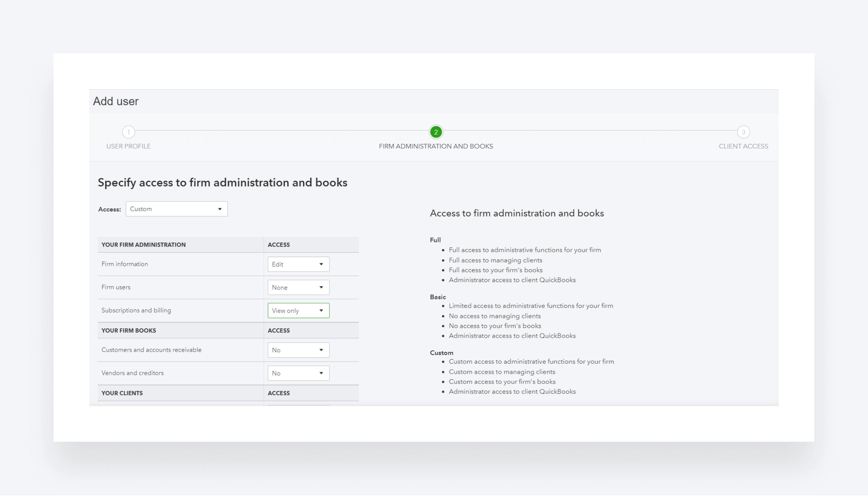Viewport: 868px width, 502px height.
Task: Click step 1 circle for User Profile
Action: 128,132
